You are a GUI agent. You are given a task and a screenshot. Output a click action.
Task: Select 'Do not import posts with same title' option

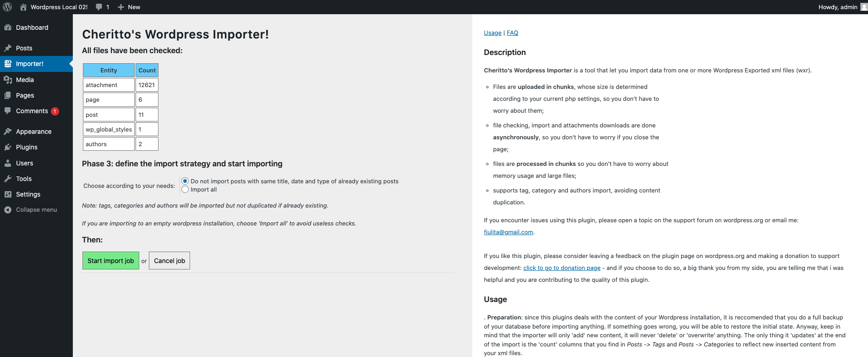click(x=185, y=181)
